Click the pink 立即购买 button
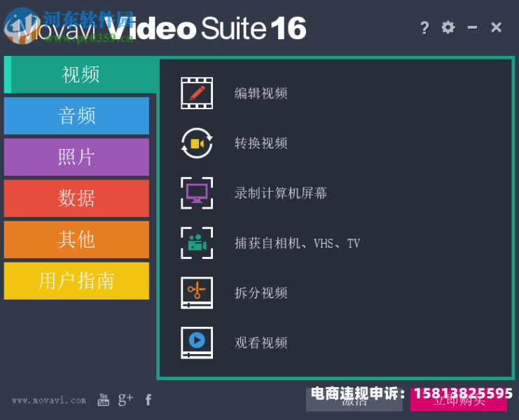Screen dimensions: 519x420 click(459, 400)
